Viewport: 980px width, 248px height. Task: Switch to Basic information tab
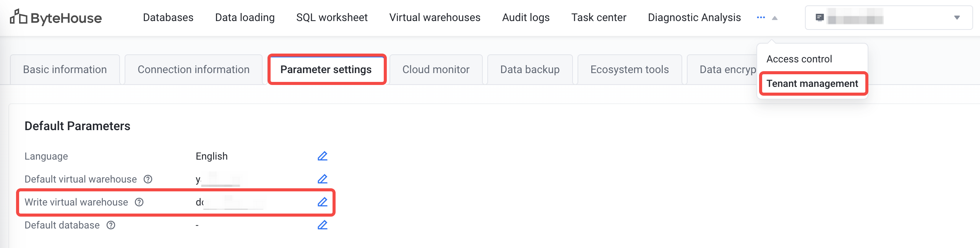click(x=65, y=70)
